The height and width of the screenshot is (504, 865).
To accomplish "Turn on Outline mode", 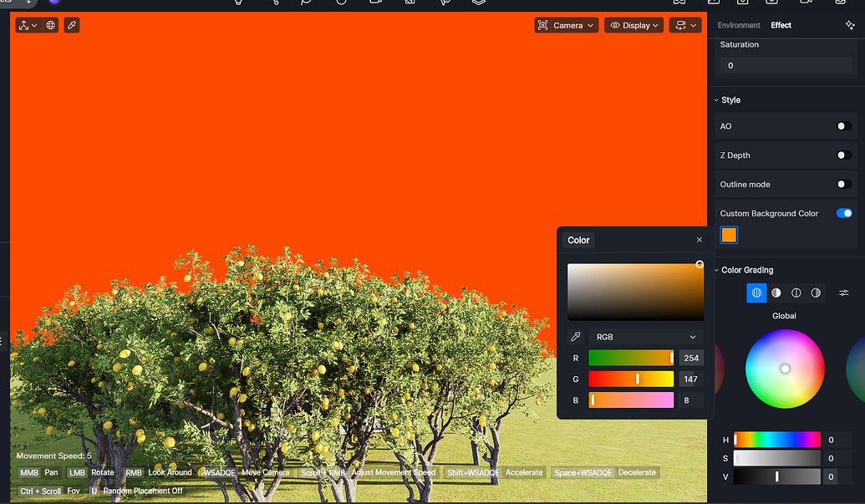I will pyautogui.click(x=844, y=184).
